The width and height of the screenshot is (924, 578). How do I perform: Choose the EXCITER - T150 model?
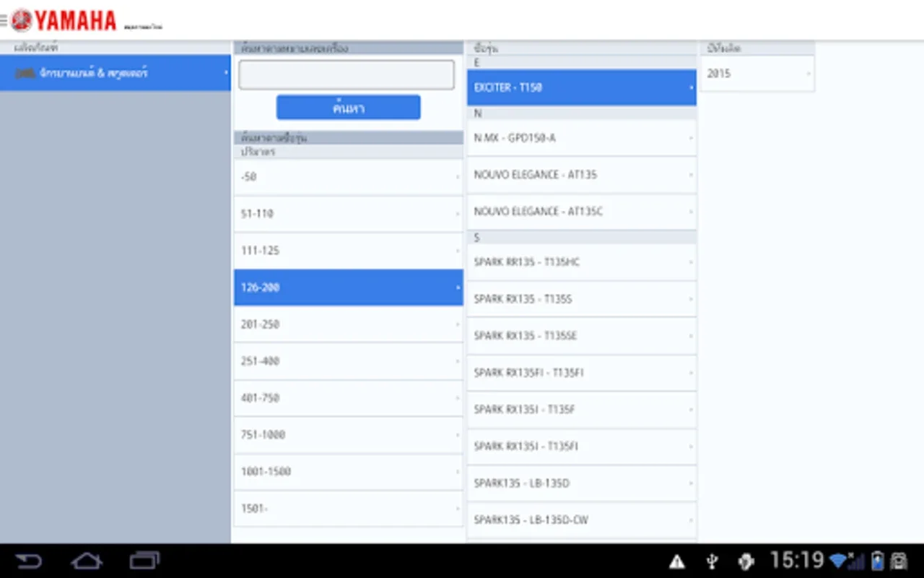coord(582,87)
